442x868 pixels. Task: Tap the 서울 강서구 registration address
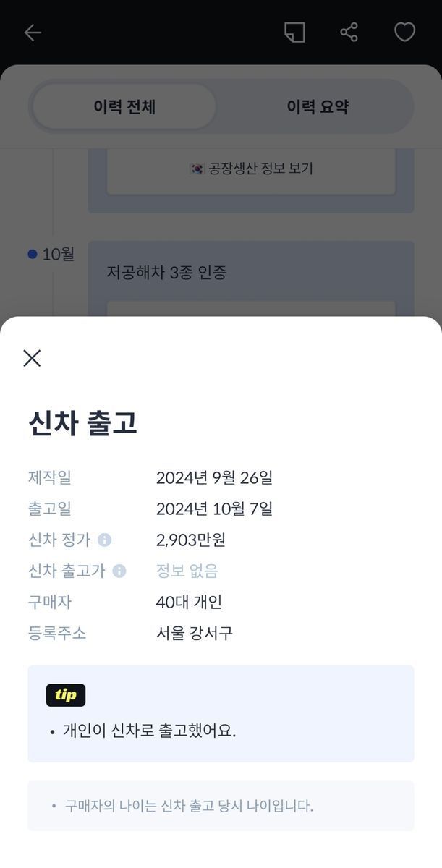pos(195,634)
